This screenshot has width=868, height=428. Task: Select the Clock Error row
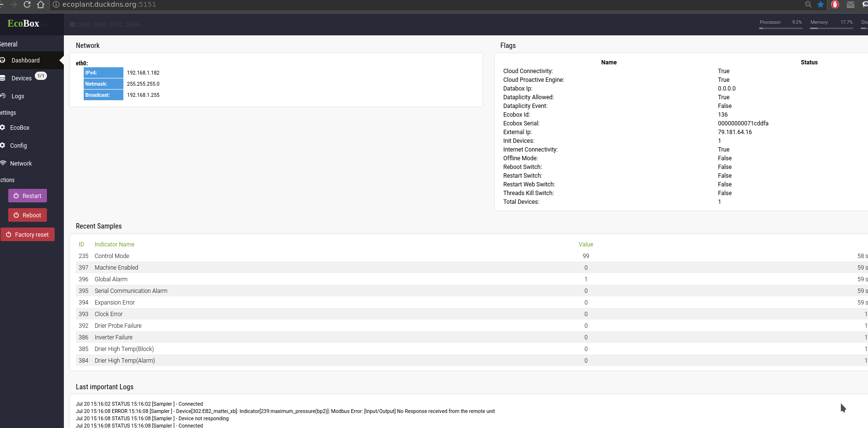point(472,314)
